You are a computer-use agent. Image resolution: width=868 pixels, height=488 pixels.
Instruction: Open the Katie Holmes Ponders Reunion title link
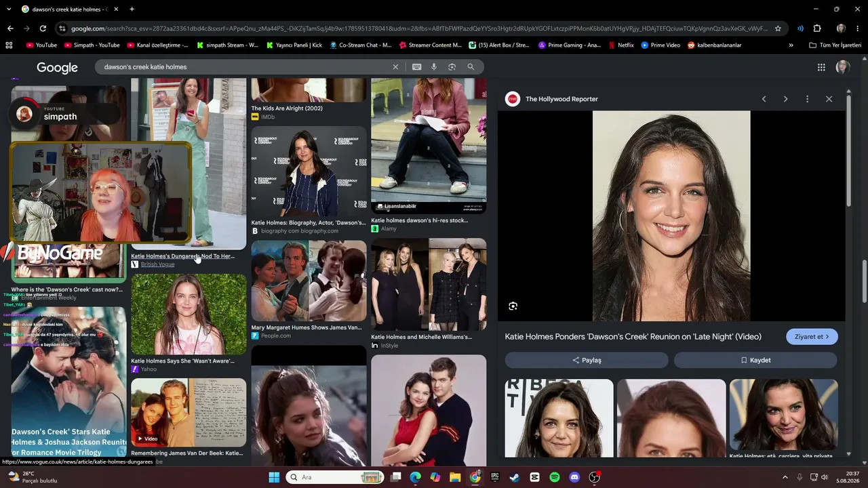point(633,337)
